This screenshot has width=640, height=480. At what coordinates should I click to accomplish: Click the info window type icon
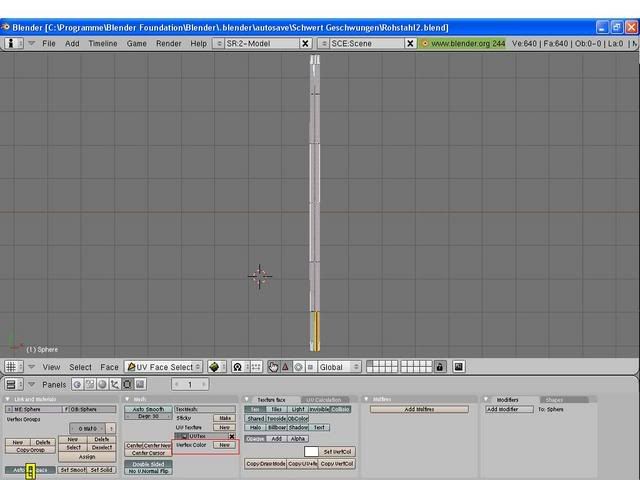(13, 44)
